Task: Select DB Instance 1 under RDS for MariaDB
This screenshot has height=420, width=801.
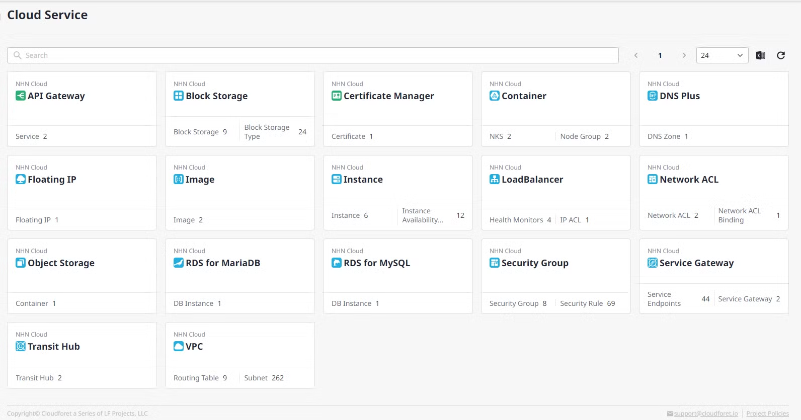Action: pos(197,304)
